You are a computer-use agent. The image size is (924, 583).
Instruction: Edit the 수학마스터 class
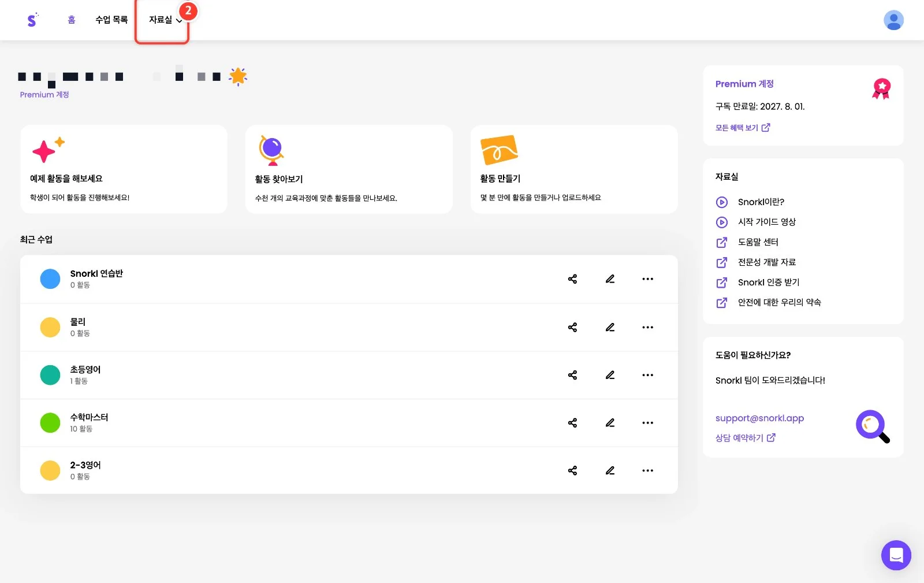pyautogui.click(x=610, y=423)
